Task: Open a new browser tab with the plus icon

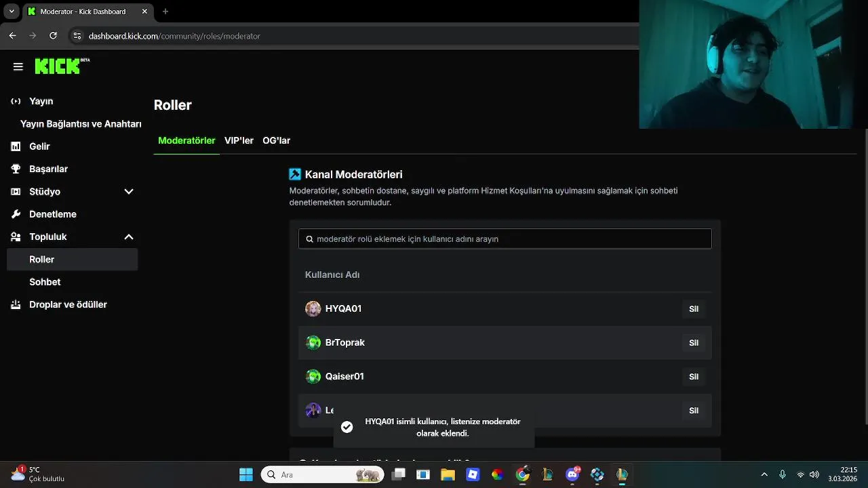Action: 165,12
